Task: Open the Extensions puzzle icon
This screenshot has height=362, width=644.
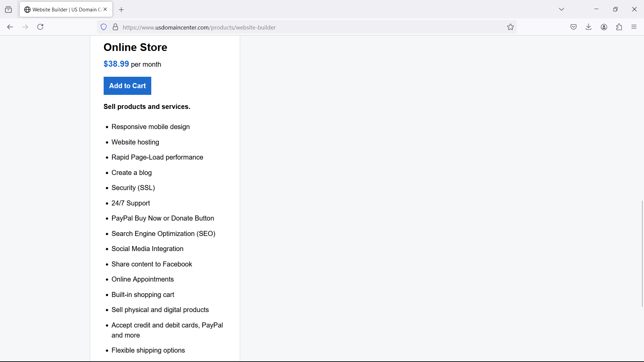Action: tap(619, 27)
